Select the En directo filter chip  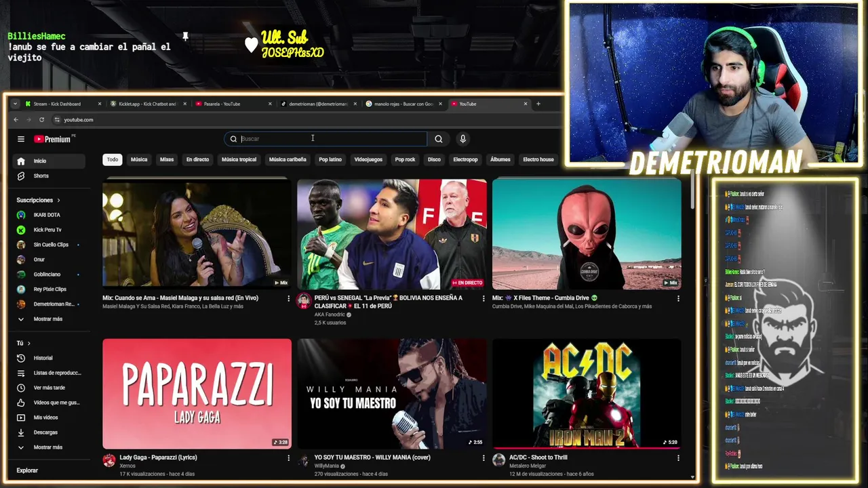point(197,160)
